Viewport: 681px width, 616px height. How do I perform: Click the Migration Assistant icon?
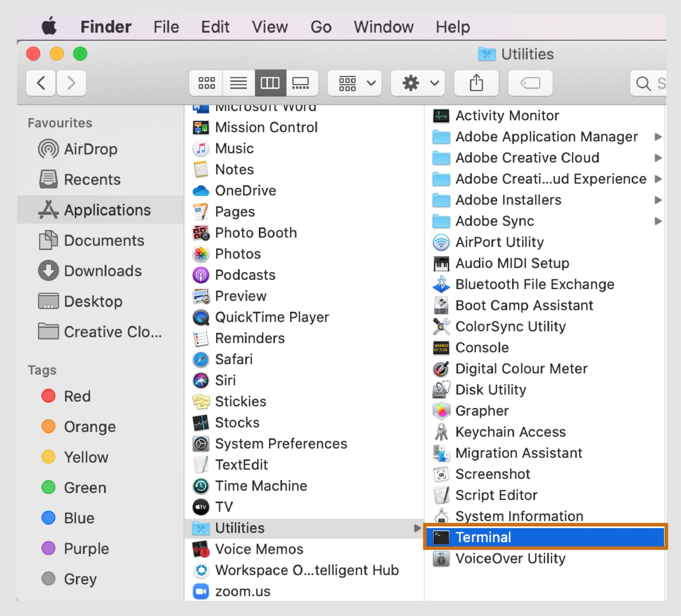point(441,453)
